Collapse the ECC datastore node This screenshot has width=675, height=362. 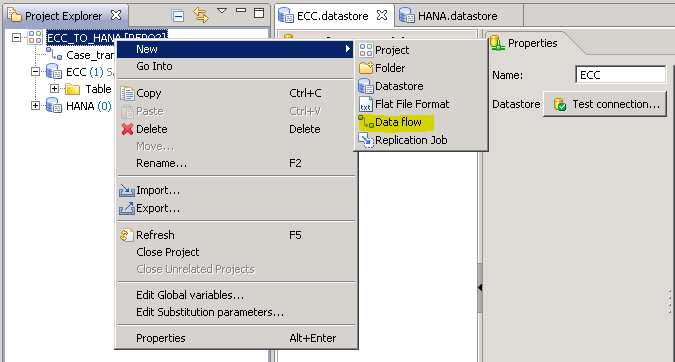35,71
